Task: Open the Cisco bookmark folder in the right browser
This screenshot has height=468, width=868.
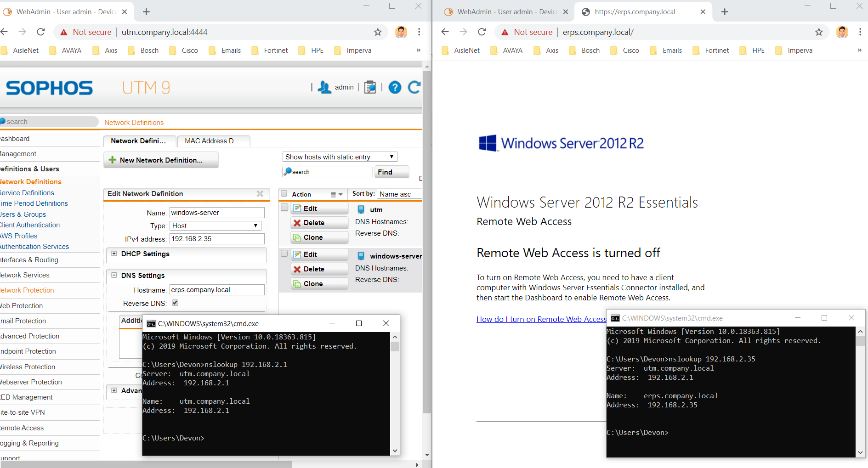Action: click(x=625, y=51)
